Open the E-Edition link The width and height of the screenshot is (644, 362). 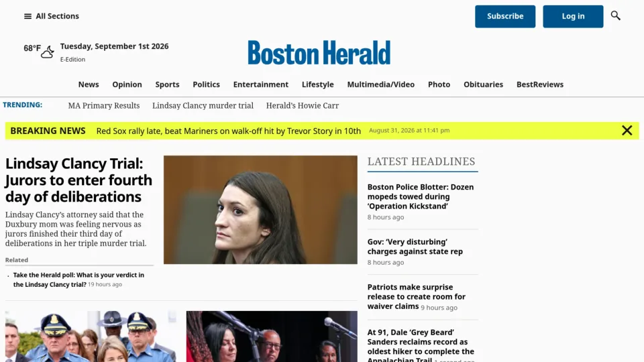click(x=72, y=59)
